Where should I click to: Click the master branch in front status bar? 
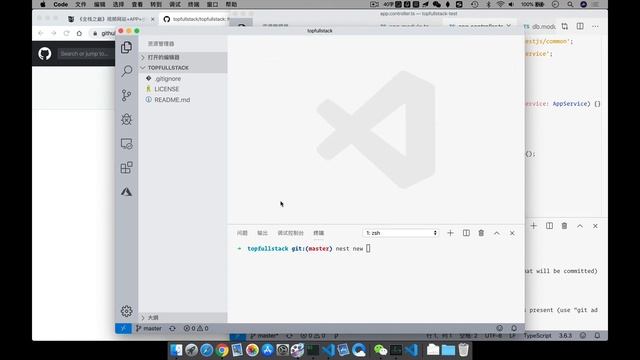149,328
